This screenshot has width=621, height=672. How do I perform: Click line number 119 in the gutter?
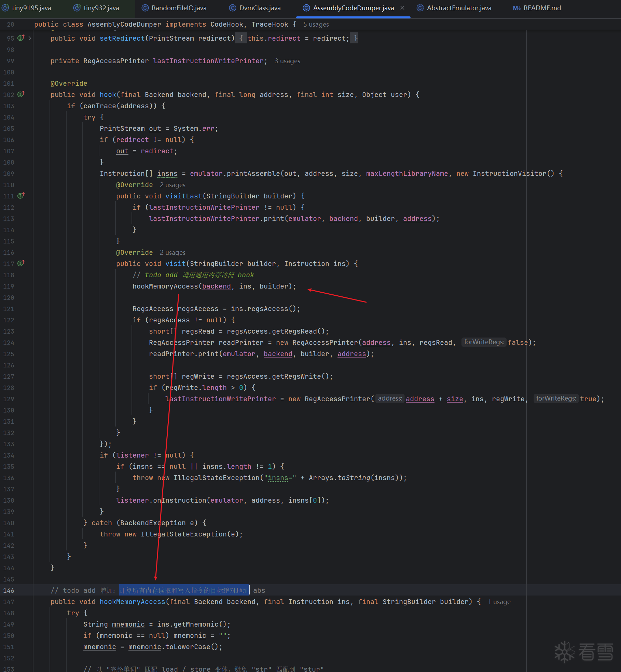pyautogui.click(x=9, y=286)
